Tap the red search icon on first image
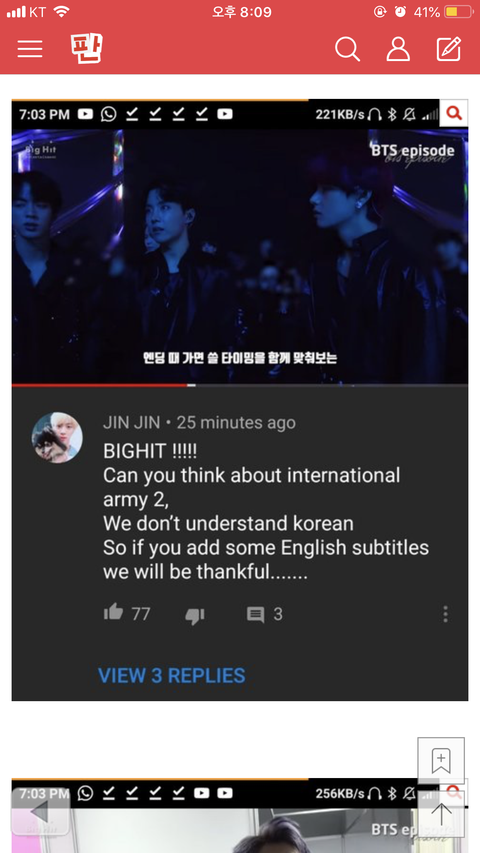Viewport: 480px width, 853px height. [x=454, y=114]
